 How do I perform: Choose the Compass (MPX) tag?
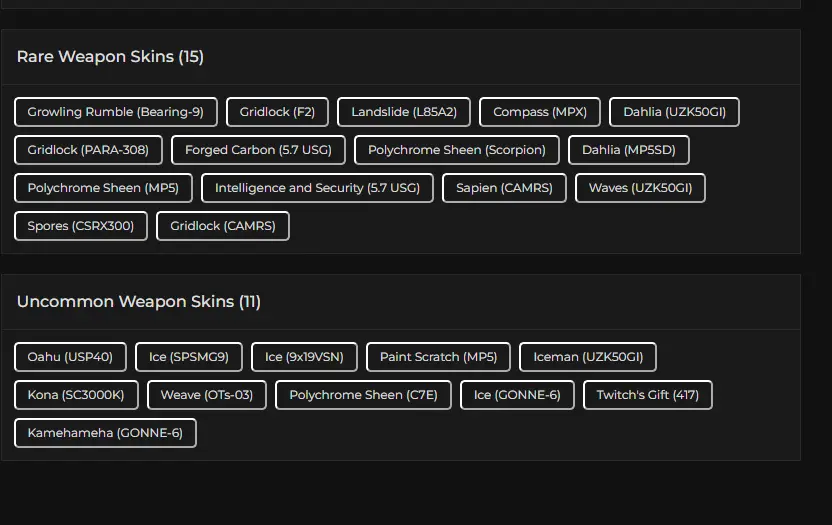[x=540, y=112]
